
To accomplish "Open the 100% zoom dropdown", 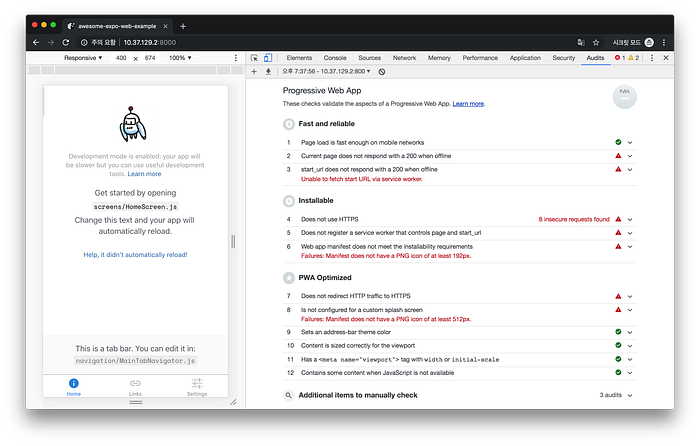I will pos(180,58).
